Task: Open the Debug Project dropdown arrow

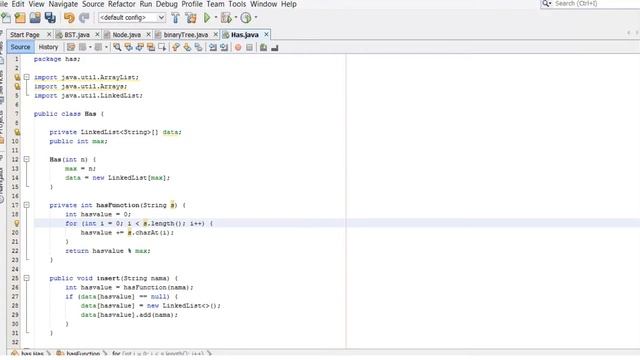Action: point(236,18)
